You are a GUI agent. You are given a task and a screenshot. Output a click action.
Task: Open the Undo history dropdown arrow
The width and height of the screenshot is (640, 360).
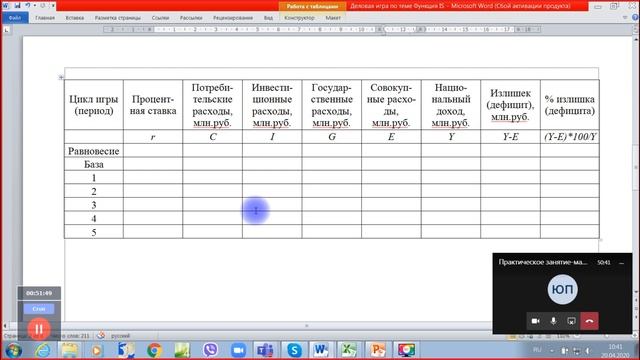(x=34, y=6)
